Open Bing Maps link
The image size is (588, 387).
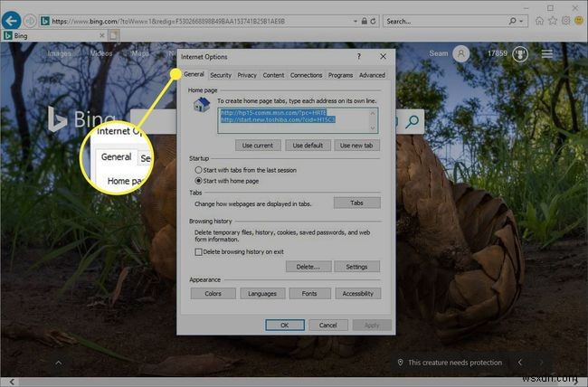140,53
